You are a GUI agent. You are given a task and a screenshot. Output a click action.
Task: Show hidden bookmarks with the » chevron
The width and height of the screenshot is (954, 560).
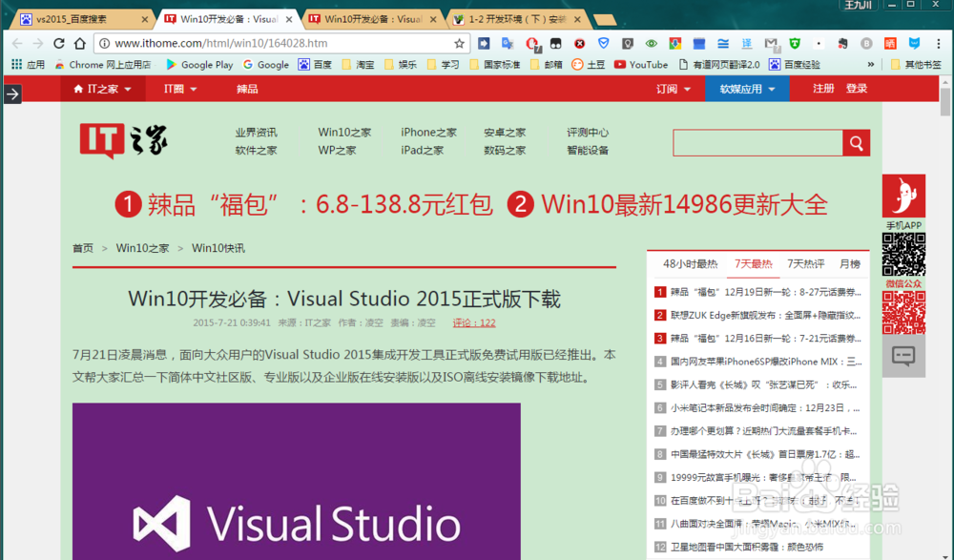point(871,65)
